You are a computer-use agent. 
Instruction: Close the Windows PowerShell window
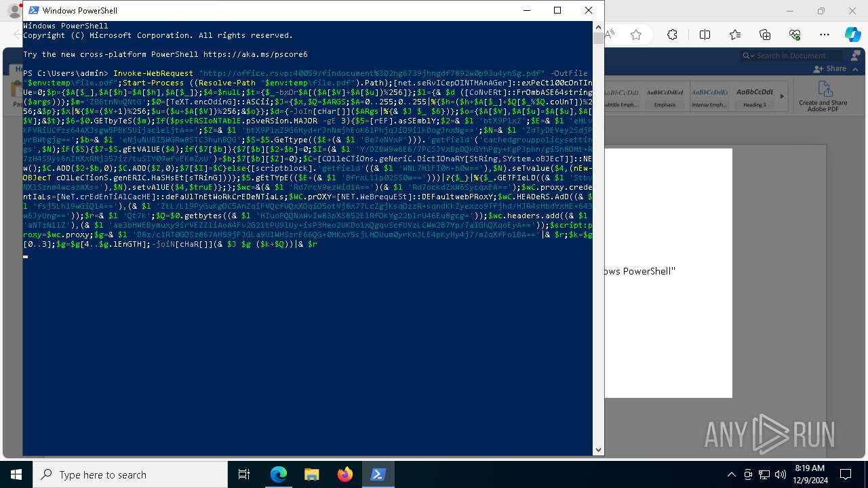[589, 10]
